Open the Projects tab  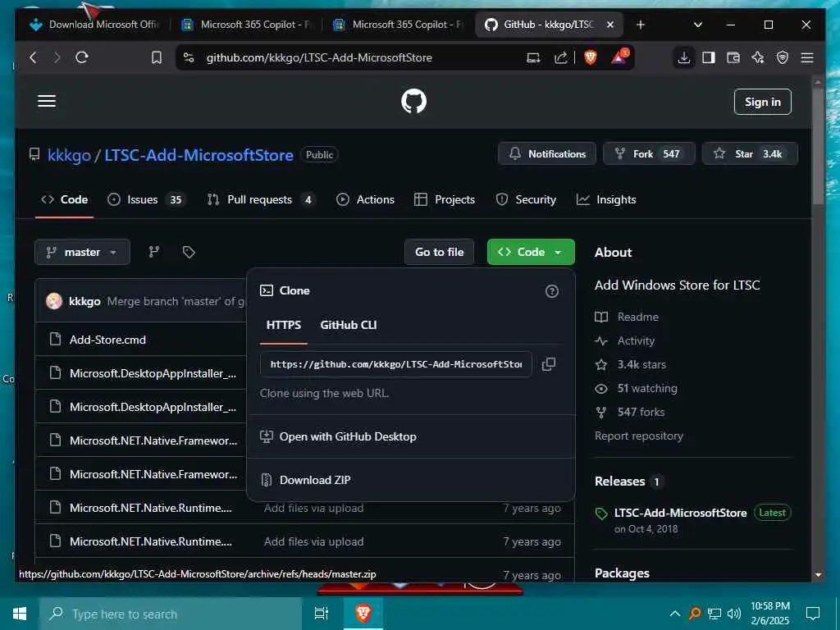[x=445, y=200]
